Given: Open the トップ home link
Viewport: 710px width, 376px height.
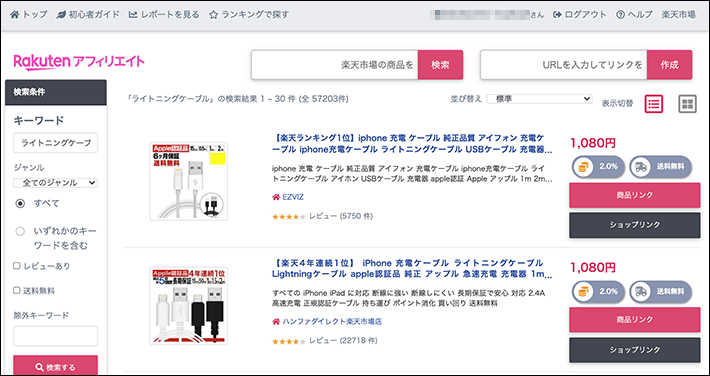Looking at the screenshot, I should tap(29, 14).
